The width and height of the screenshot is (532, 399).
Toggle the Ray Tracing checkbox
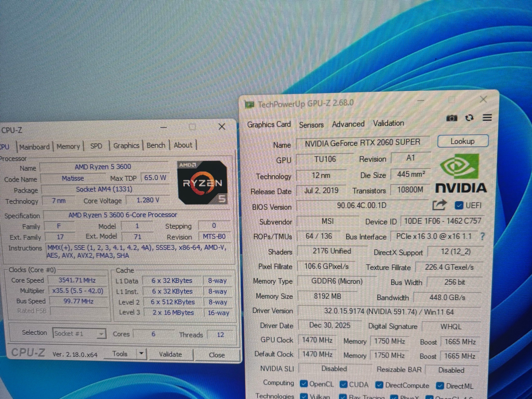coord(343,397)
